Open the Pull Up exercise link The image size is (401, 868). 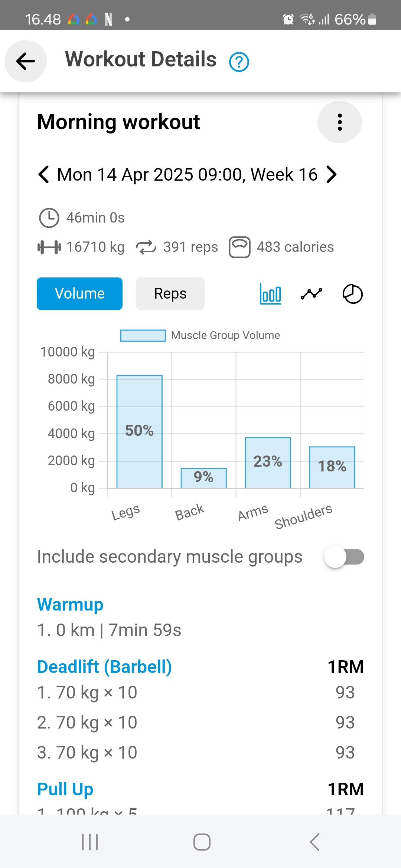tap(65, 789)
